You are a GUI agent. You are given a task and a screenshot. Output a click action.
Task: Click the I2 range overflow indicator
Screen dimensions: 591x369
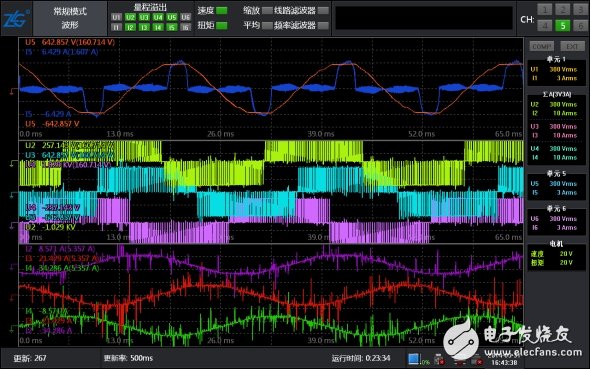point(130,28)
